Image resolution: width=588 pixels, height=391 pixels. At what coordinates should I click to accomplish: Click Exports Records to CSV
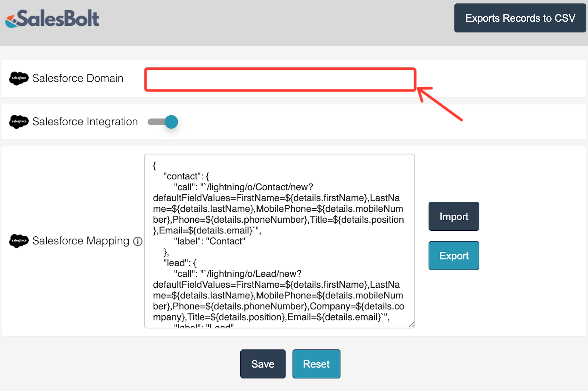click(x=520, y=18)
